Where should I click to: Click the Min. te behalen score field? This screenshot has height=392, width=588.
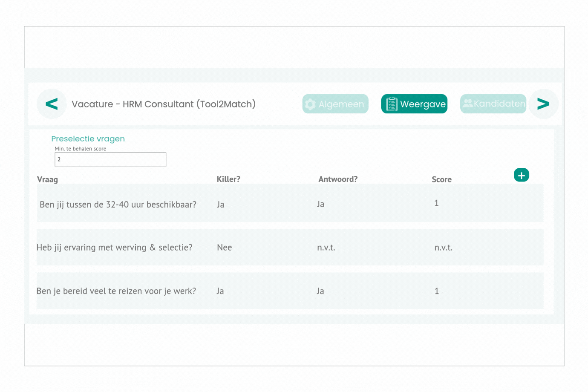pos(110,159)
